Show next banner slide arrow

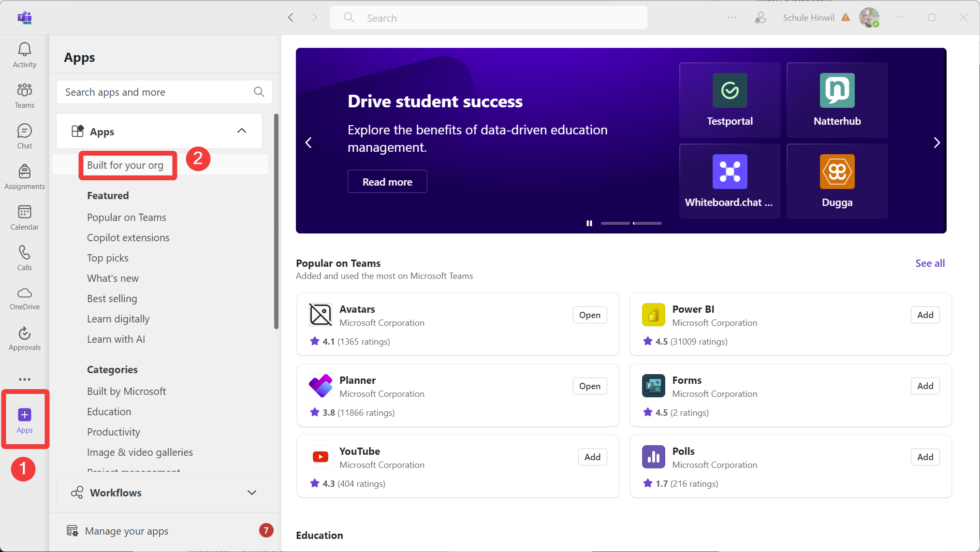[x=936, y=143]
